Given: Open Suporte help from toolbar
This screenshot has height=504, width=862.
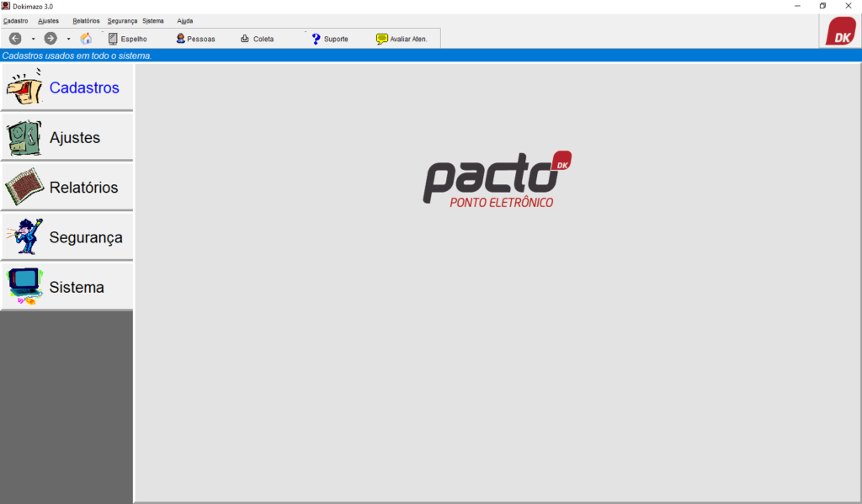Looking at the screenshot, I should pos(329,39).
